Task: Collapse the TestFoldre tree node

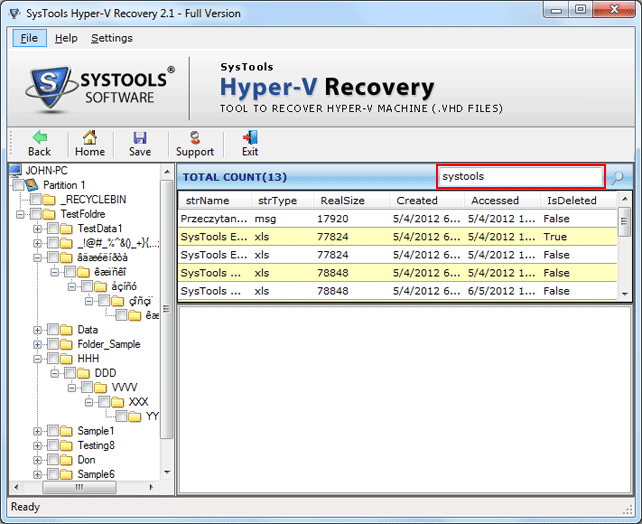Action: pyautogui.click(x=21, y=214)
